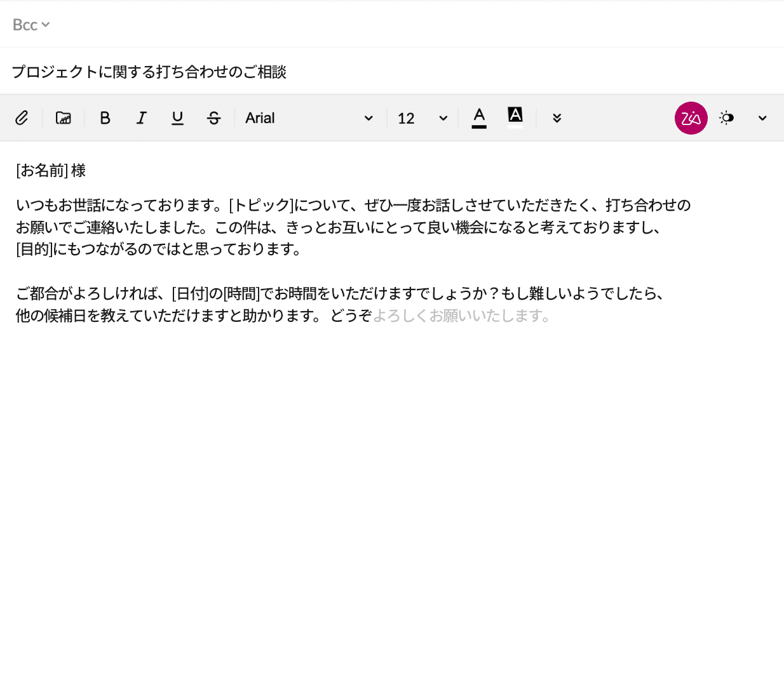Click the line starting 'ご都合がよろしければ'
784x673 pixels.
[341, 293]
